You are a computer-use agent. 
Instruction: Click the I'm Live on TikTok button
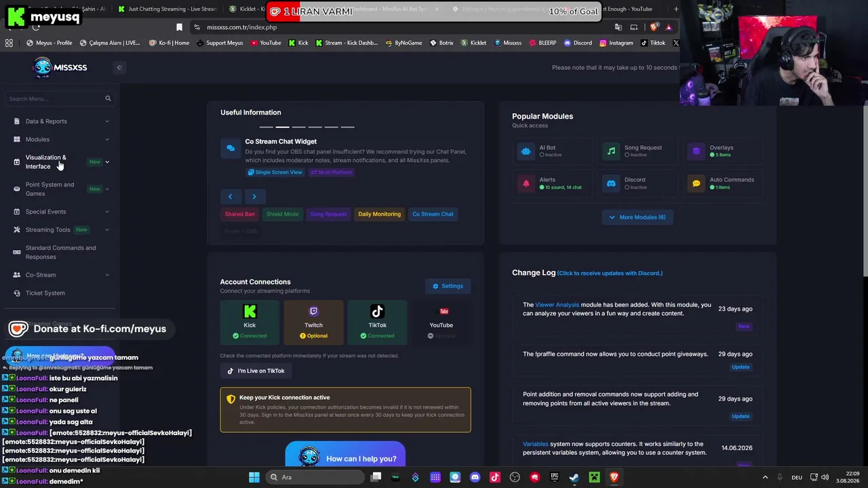[256, 371]
